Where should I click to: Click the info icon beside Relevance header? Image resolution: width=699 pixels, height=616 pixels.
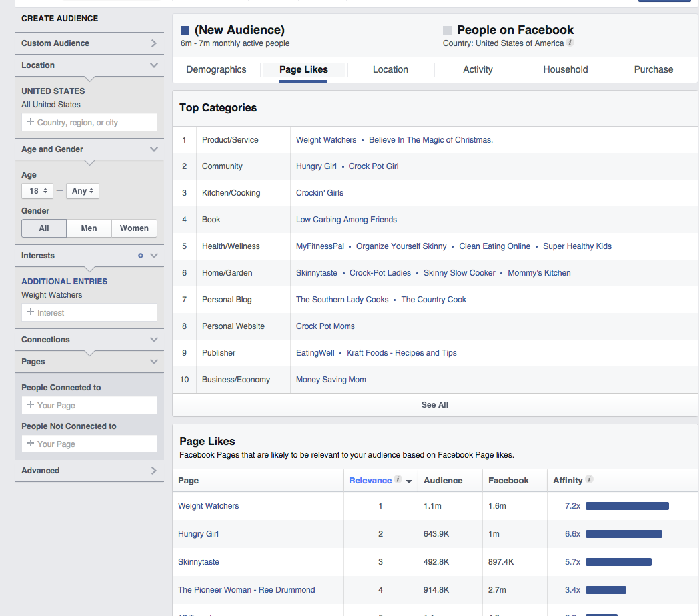[x=398, y=479]
